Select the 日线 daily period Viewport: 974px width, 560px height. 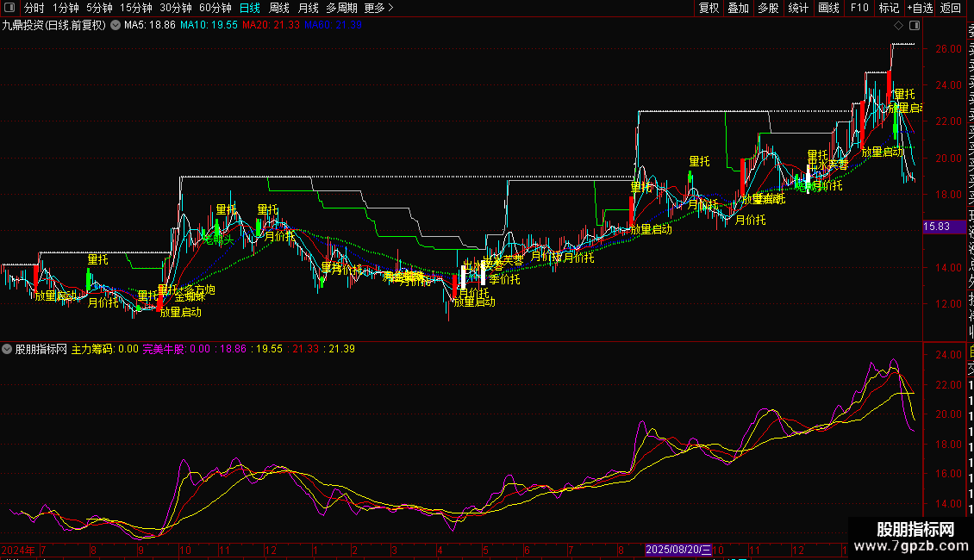pos(250,8)
